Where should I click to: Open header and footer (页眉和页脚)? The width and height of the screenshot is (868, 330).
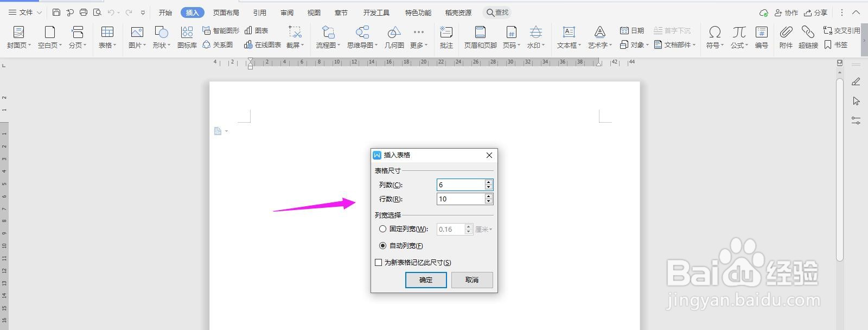click(x=481, y=37)
